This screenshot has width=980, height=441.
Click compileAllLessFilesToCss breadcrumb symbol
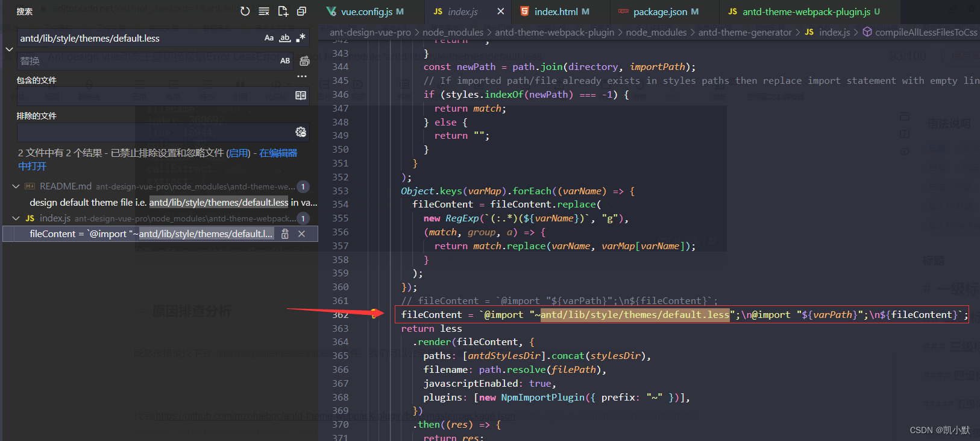(x=920, y=33)
